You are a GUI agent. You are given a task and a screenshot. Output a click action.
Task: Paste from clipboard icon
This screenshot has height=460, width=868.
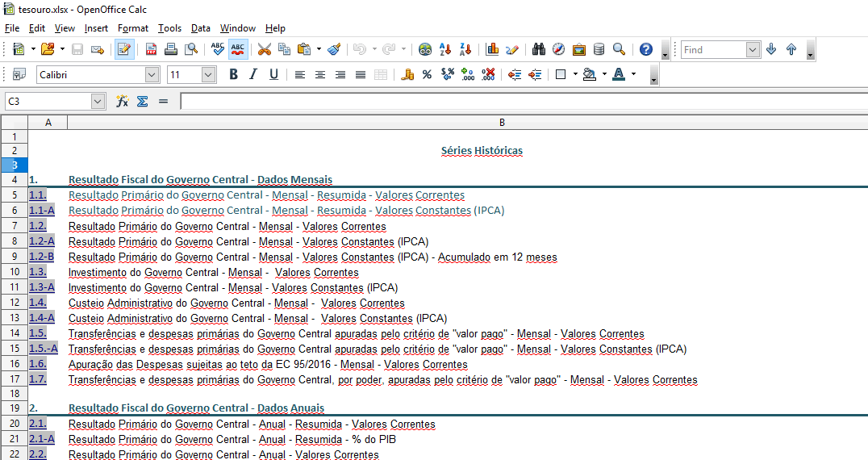pyautogui.click(x=304, y=49)
